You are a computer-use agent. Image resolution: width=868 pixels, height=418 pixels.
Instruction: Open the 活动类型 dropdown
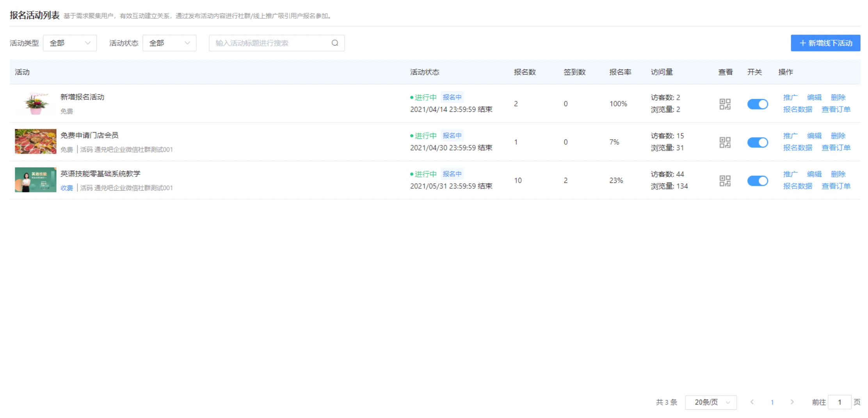click(70, 43)
